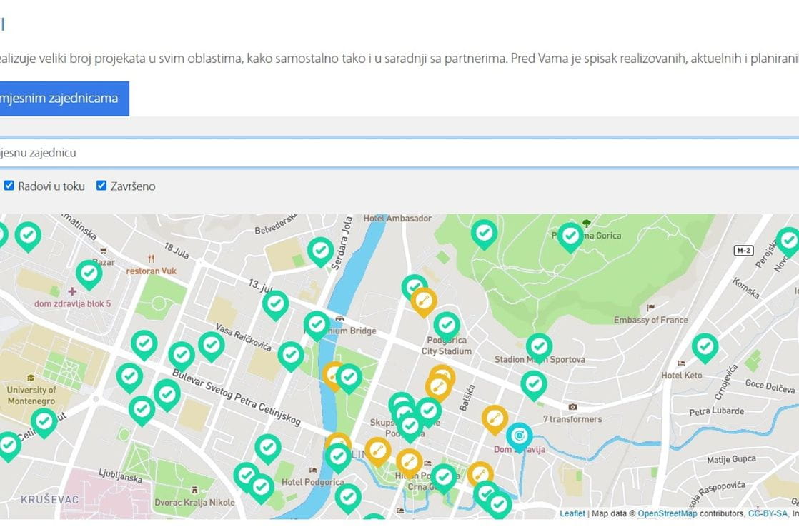Screen dimensions: 799x532
Task: Click the green marker on Gorica park label
Action: coord(570,236)
